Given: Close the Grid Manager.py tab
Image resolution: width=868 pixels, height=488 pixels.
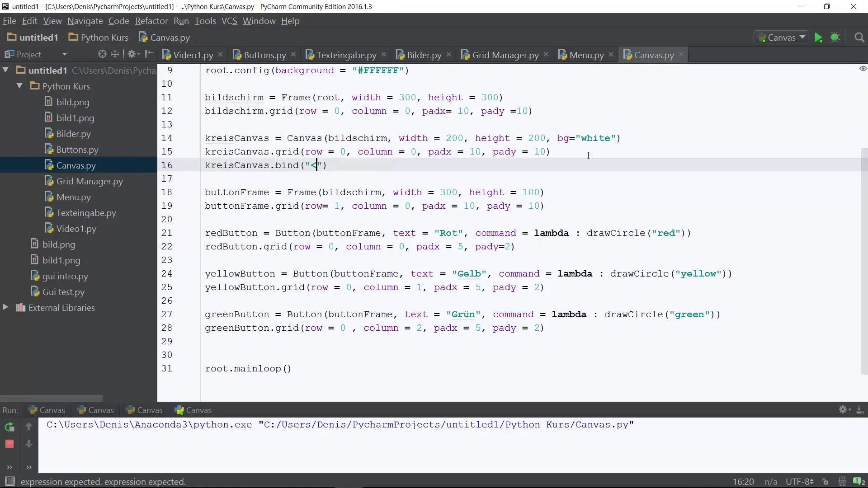Looking at the screenshot, I should click(546, 55).
